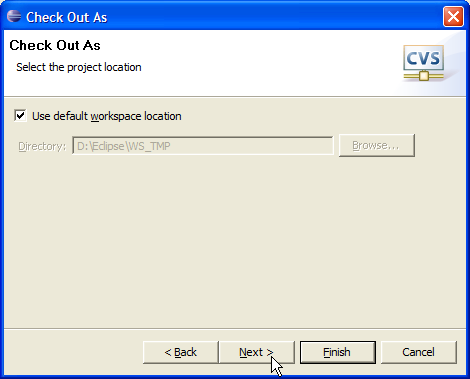
Task: Click the empty beige area below Directory
Action: pos(235,242)
